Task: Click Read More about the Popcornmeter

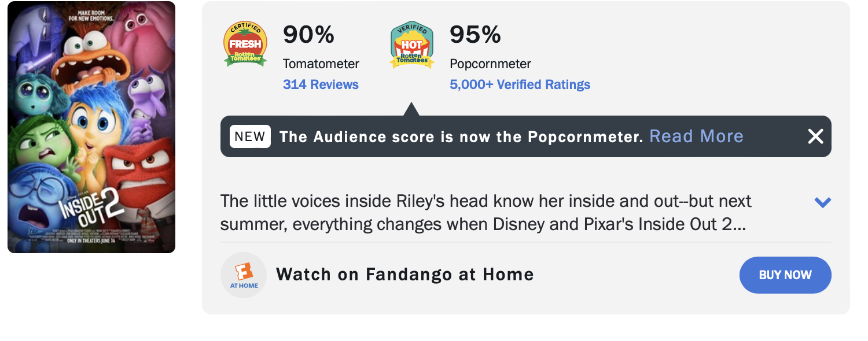Action: pyautogui.click(x=696, y=136)
